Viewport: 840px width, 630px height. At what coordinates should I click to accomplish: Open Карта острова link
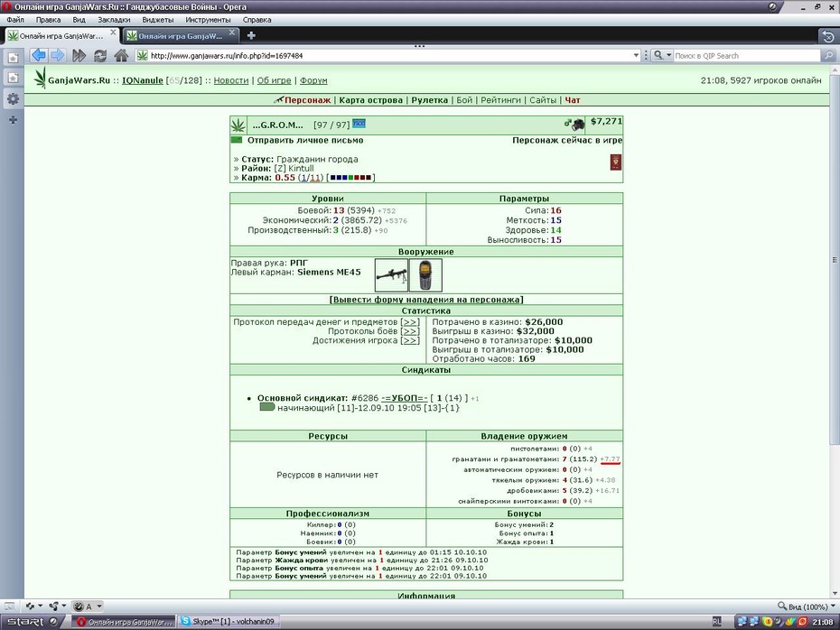click(370, 100)
